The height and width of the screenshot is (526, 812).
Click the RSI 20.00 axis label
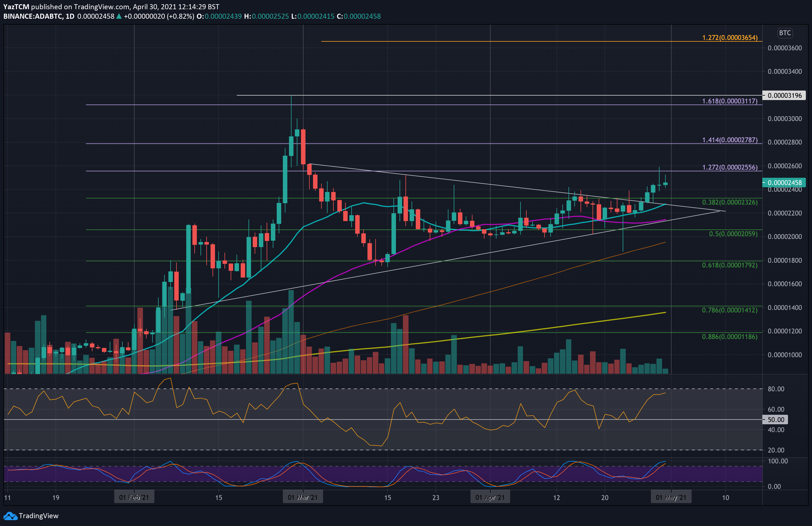pos(776,450)
